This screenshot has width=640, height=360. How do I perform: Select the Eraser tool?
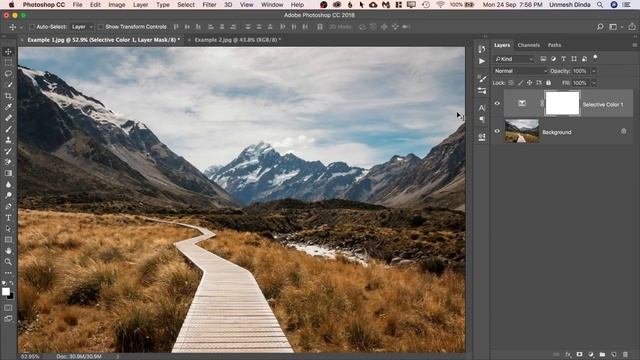pyautogui.click(x=8, y=162)
